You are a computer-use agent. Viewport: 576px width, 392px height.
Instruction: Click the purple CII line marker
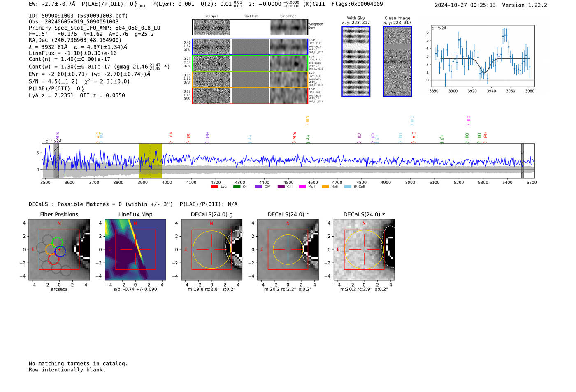(x=359, y=137)
